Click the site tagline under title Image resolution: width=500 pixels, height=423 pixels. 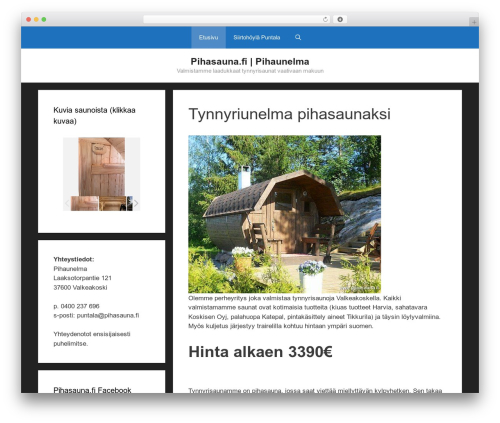coord(250,71)
